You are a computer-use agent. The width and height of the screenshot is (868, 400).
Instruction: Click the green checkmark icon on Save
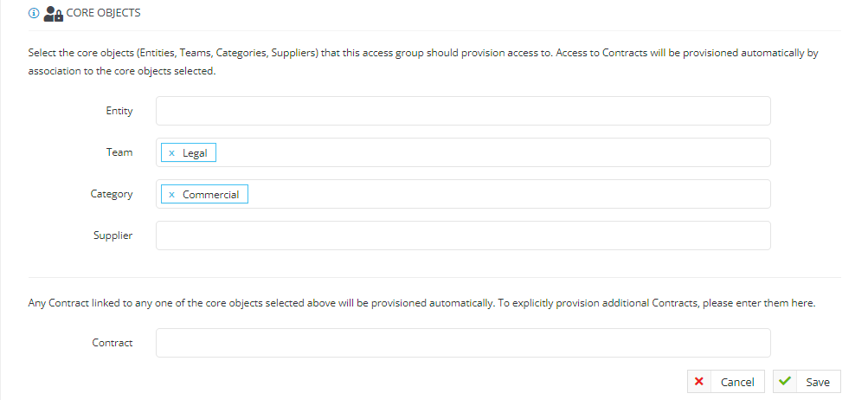tap(784, 381)
